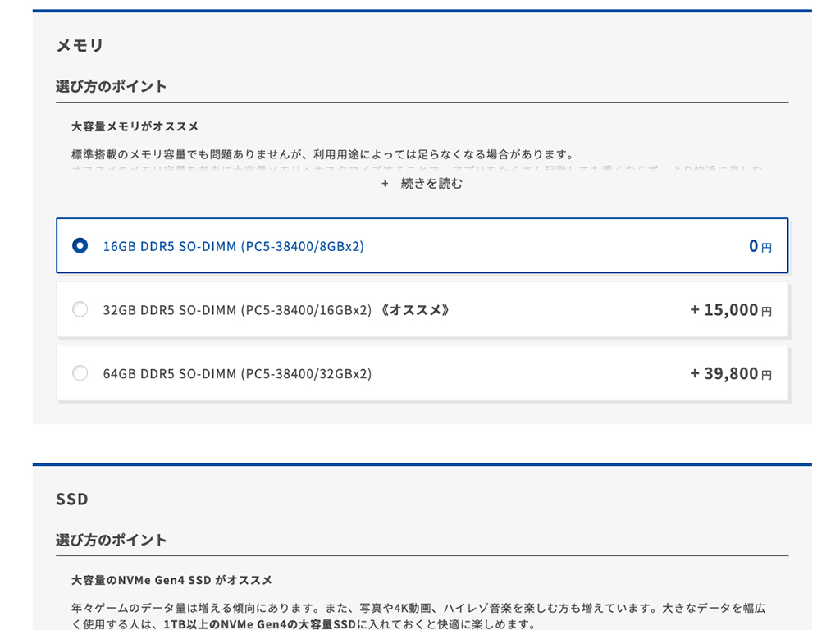Click 大容量のNVMe Gen4 SSD がオススメ subtitle
This screenshot has height=630, width=840.
tap(171, 580)
